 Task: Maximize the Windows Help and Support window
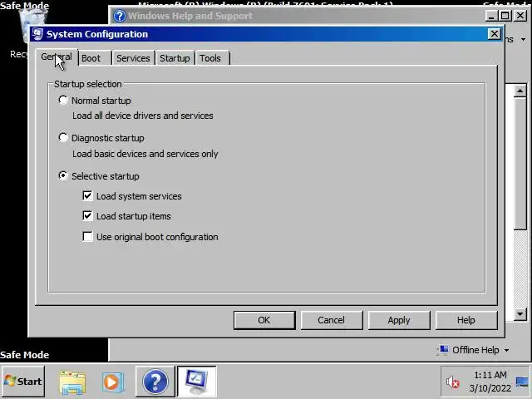(505, 16)
